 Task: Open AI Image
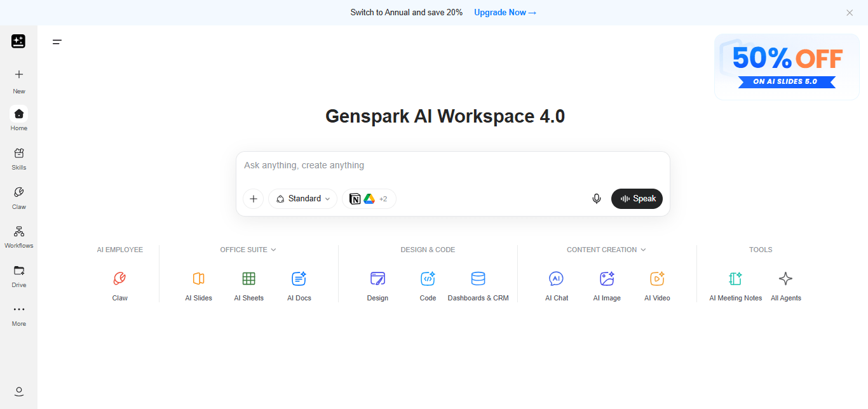607,286
